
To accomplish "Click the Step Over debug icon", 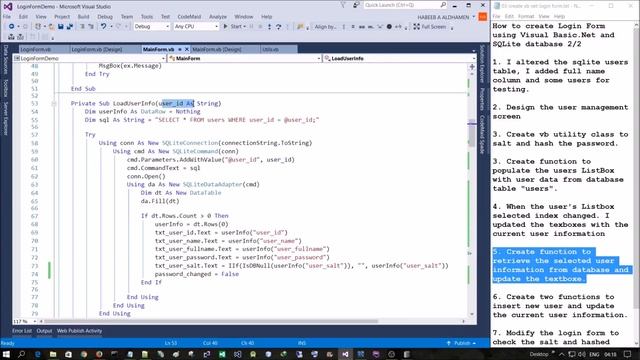I will (x=279, y=27).
